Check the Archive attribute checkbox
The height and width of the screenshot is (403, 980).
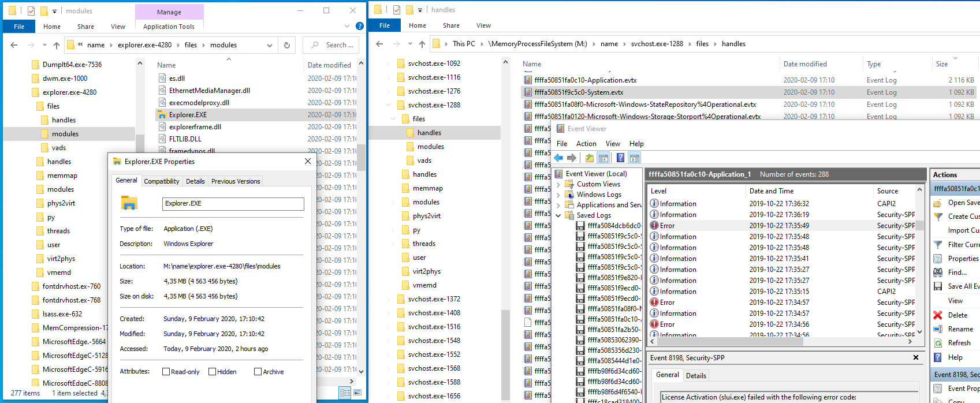point(258,372)
